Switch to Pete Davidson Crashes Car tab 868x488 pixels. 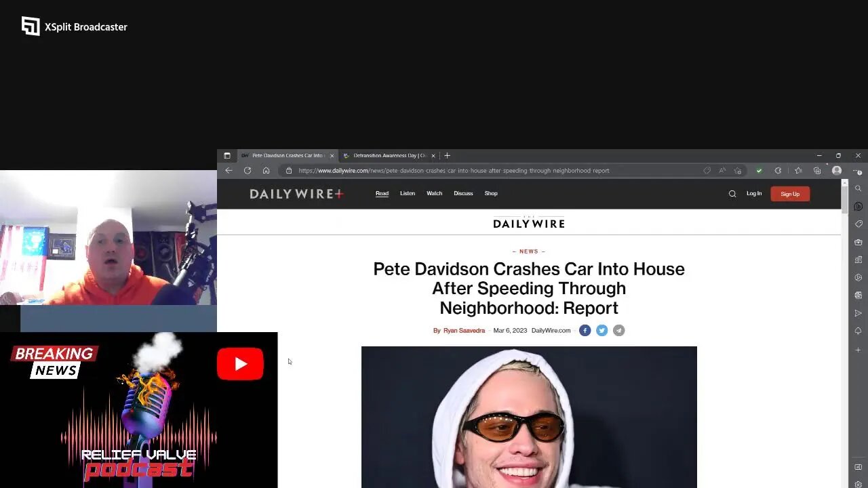288,156
